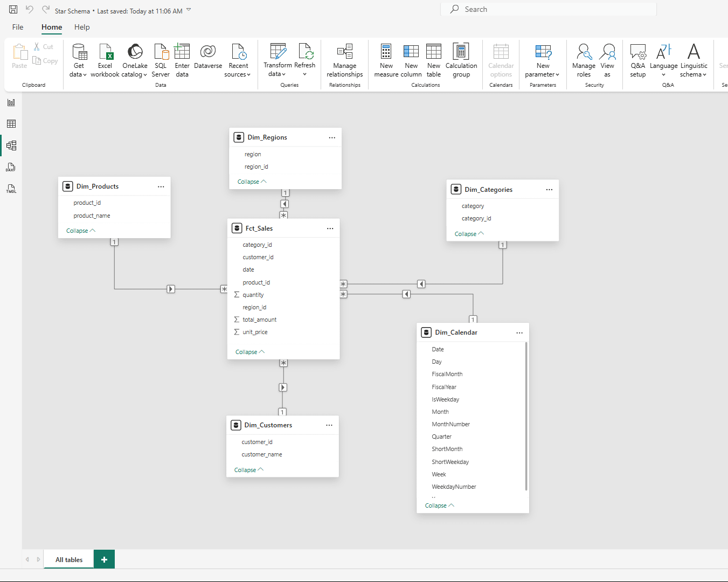Open Excel workbook data source
This screenshot has height=582, width=728.
pyautogui.click(x=105, y=60)
